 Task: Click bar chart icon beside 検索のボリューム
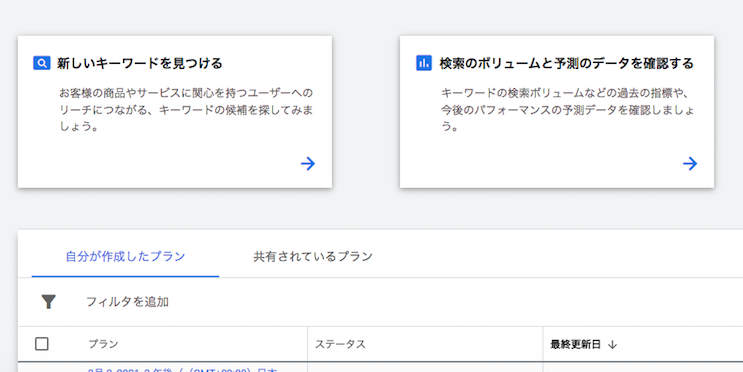(424, 63)
